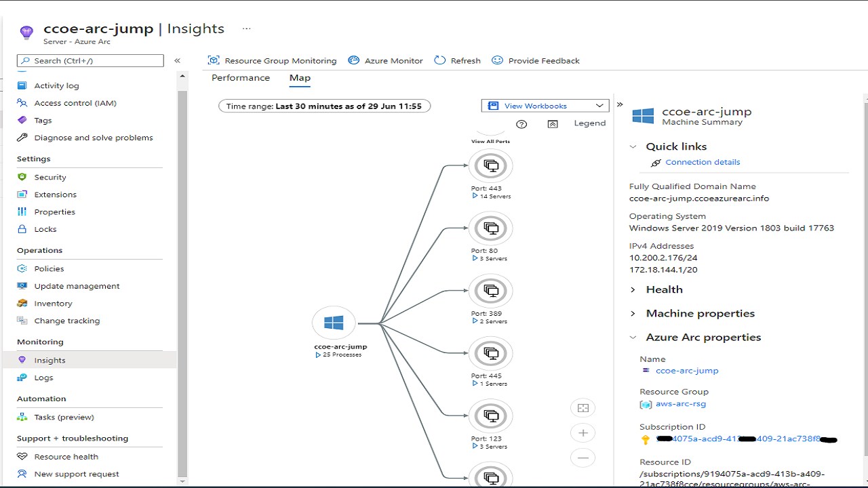Collapse the sidebar menu with double chevron
This screenshot has height=488, width=868.
click(x=177, y=60)
